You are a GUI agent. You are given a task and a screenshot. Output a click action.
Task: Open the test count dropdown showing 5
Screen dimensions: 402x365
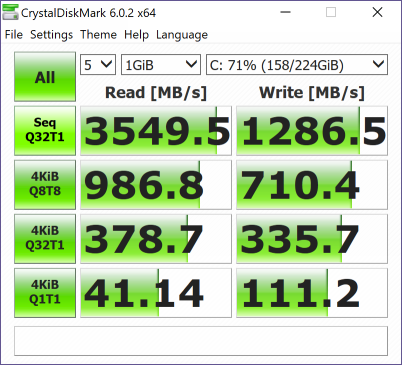coord(98,65)
